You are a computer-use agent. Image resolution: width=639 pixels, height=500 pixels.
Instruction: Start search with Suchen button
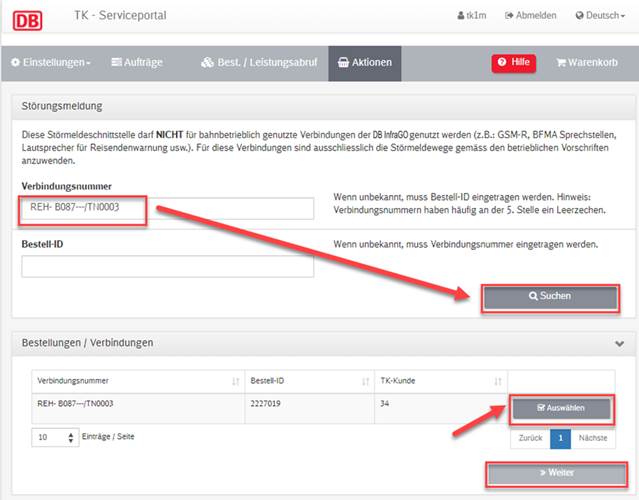(550, 297)
